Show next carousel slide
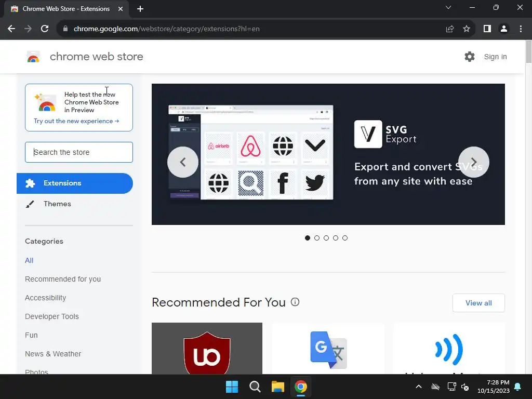532x399 pixels. [x=474, y=162]
